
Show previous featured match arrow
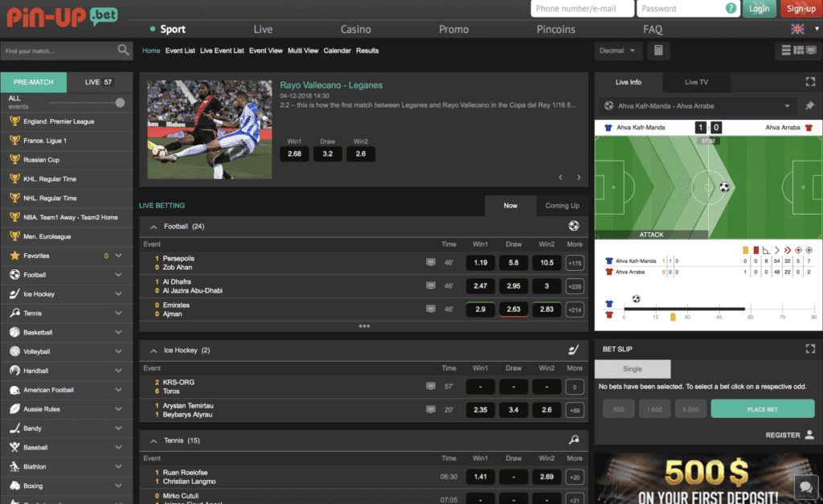(x=560, y=178)
